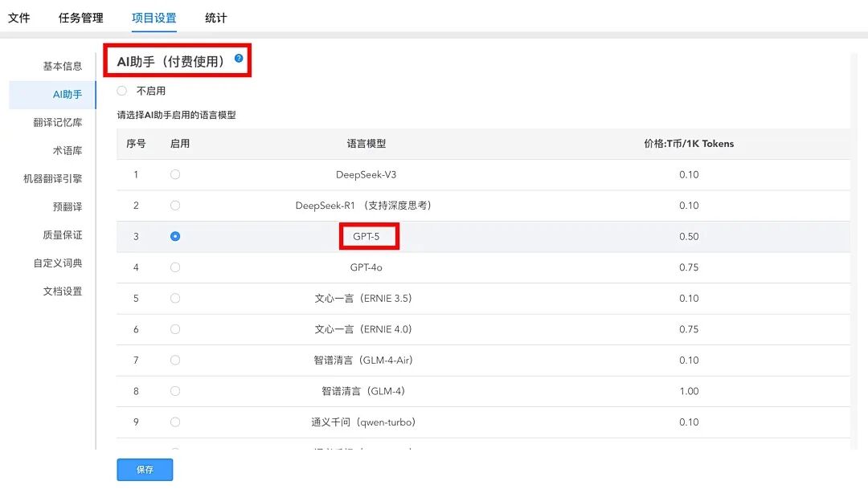Click the 智谱清言（GLM-4-Air）model name
Image resolution: width=868 pixels, height=493 pixels.
[366, 361]
